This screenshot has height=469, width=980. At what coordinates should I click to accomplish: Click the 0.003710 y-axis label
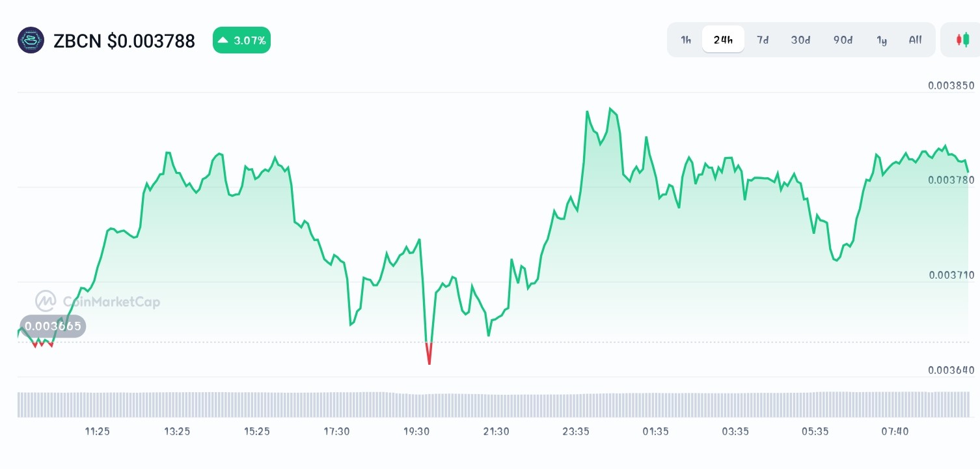coord(951,275)
